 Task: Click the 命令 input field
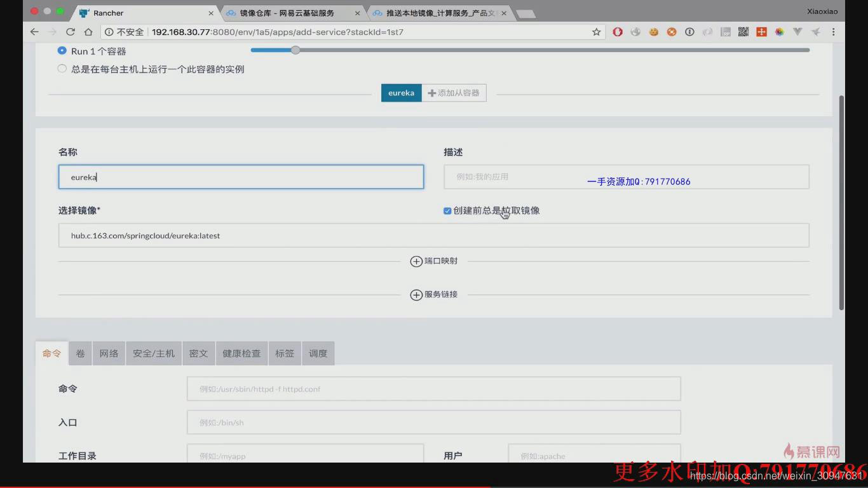433,389
